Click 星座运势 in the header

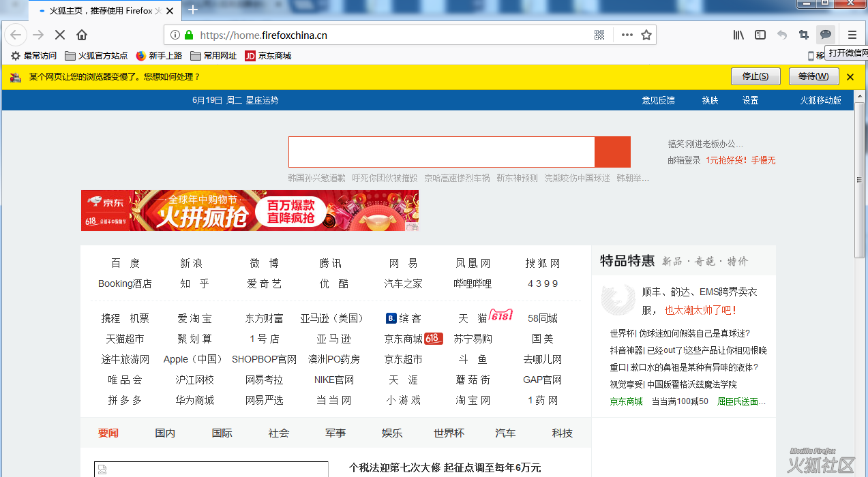coord(262,100)
